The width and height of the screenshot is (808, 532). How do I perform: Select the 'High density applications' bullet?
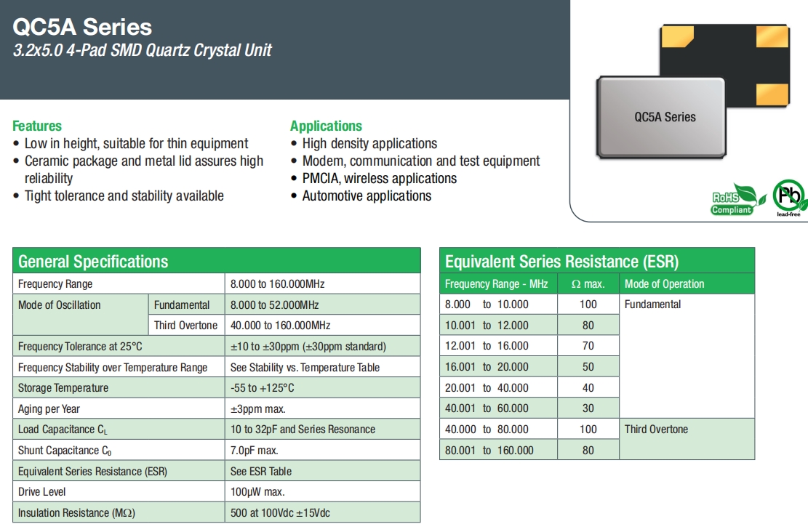click(369, 143)
